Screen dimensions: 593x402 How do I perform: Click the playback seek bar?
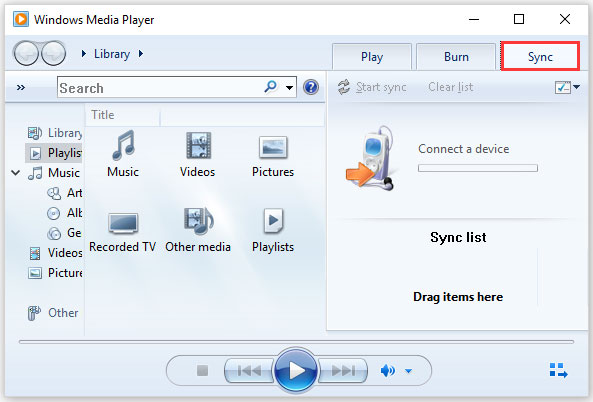296,341
